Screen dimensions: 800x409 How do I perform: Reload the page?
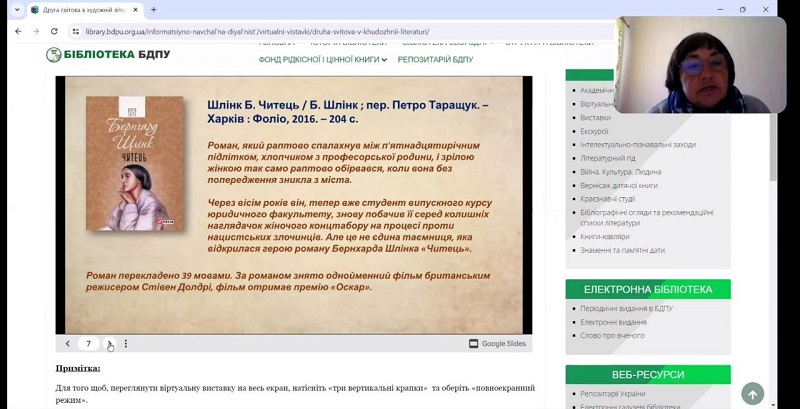(x=54, y=31)
